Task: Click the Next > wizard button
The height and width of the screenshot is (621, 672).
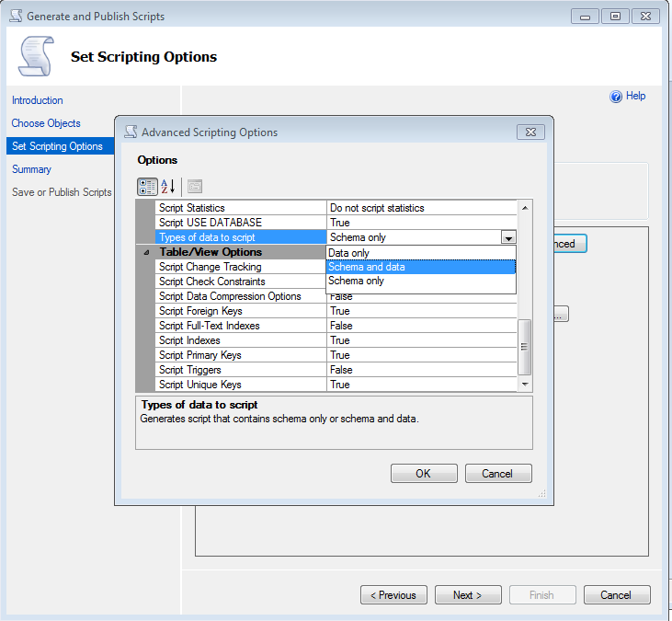Action: 467,595
